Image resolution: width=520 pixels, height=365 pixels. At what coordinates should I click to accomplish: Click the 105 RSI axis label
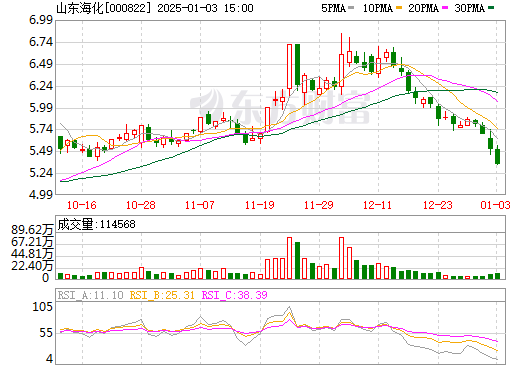click(43, 307)
